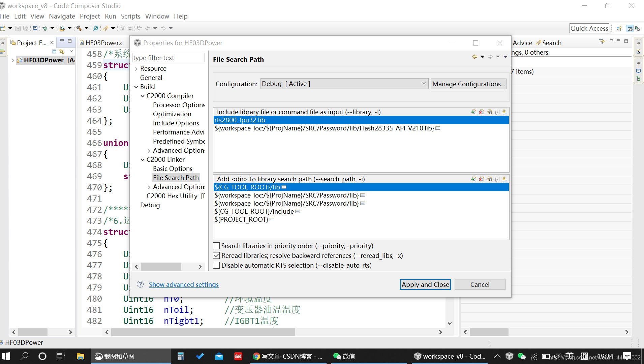This screenshot has width=644, height=364.
Task: Collapse all in Project Explorer
Action: [x=54, y=52]
